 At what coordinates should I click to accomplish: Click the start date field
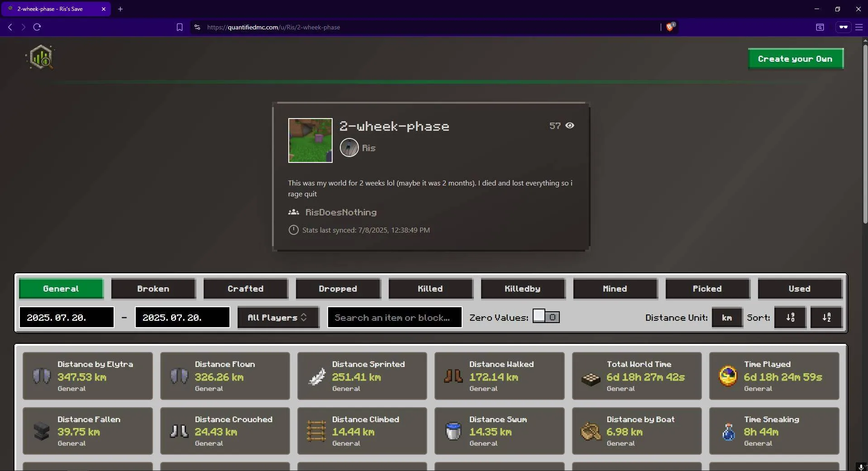[x=67, y=317]
